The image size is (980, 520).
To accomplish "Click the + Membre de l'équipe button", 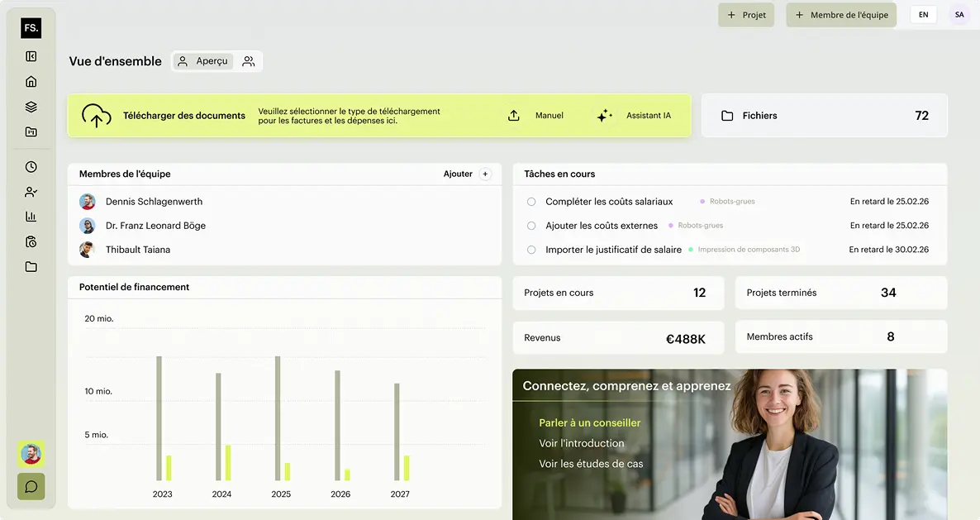I will (841, 15).
